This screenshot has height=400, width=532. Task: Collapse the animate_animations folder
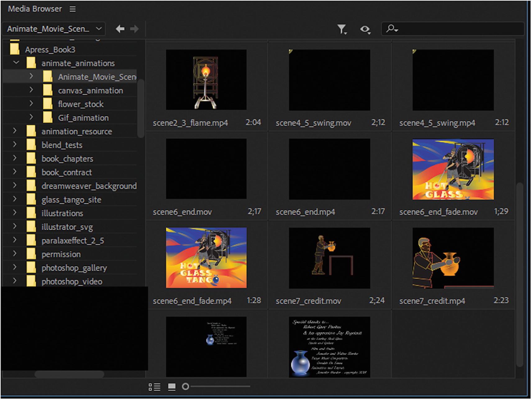(16, 63)
